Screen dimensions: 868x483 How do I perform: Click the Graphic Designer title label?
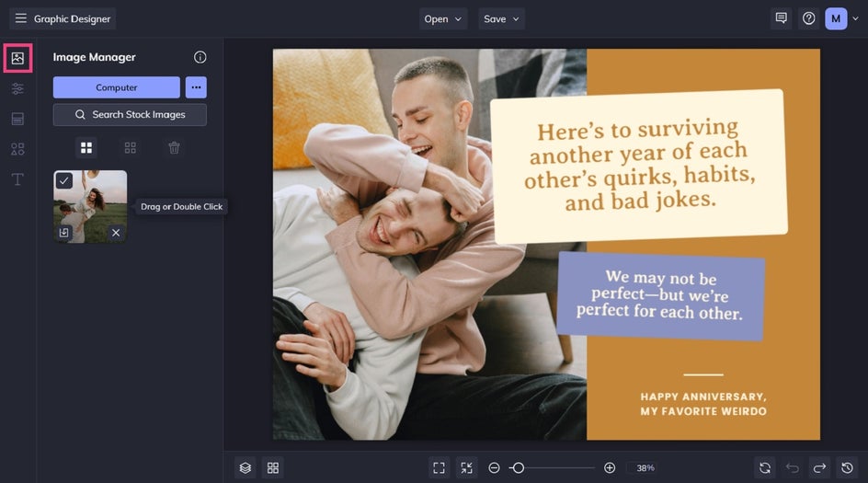coord(72,18)
